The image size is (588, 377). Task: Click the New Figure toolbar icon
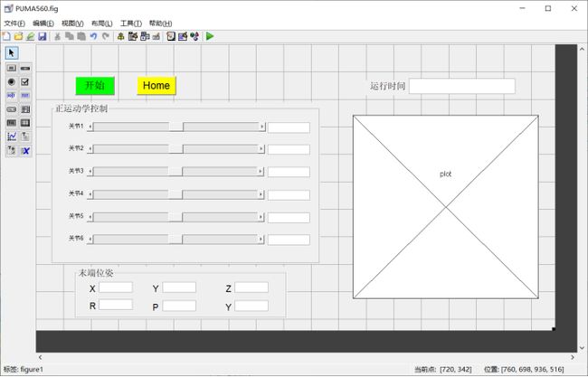pos(6,36)
